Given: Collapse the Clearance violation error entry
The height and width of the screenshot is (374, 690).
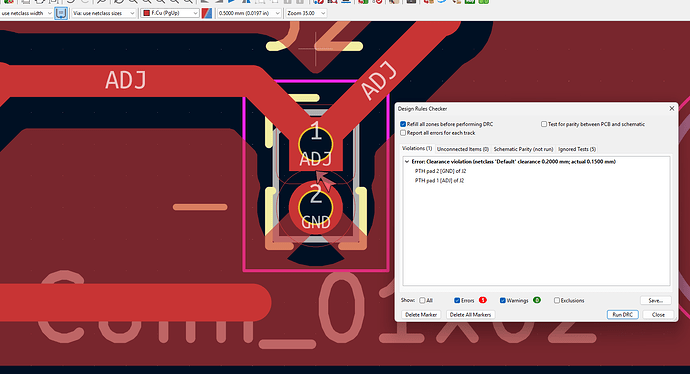Looking at the screenshot, I should point(407,161).
